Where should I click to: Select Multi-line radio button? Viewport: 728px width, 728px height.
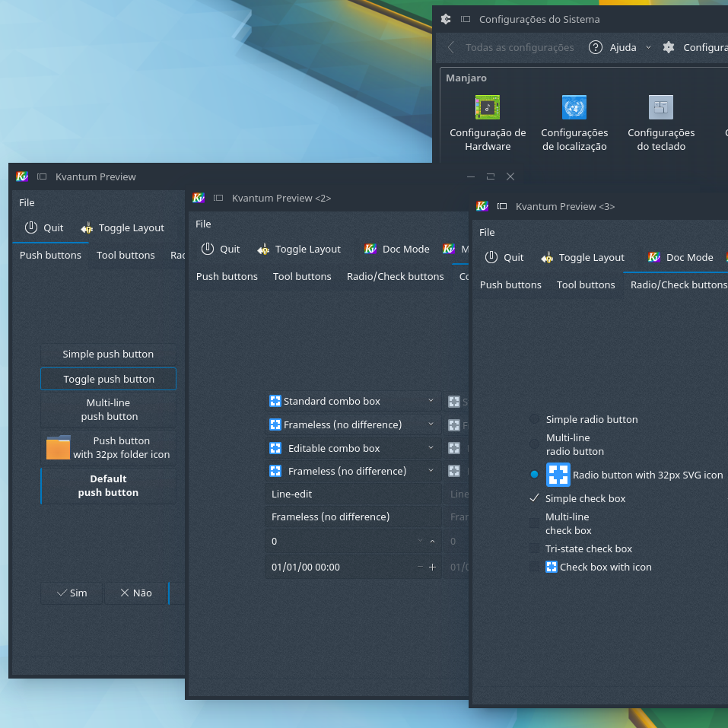534,444
